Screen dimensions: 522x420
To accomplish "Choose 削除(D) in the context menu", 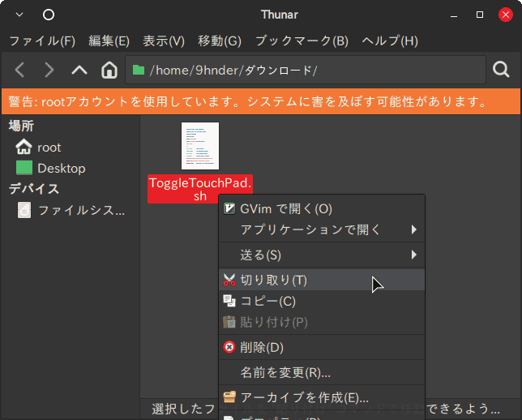I will pos(322,347).
